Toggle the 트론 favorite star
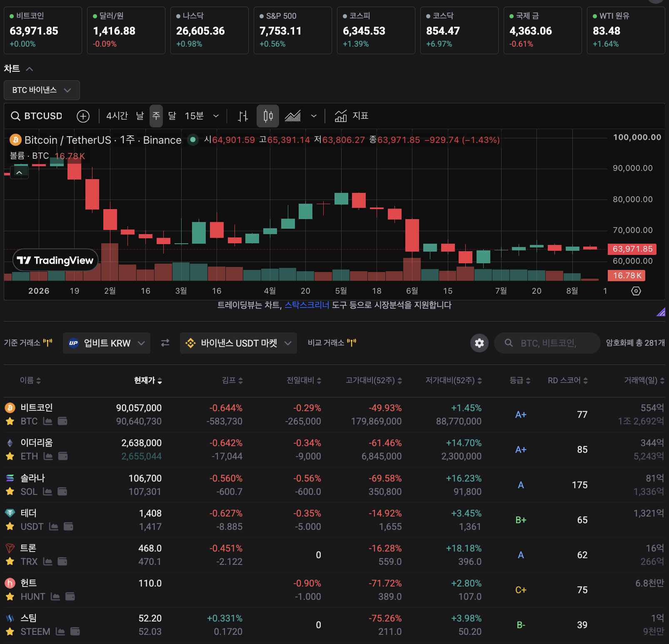This screenshot has width=669, height=644. point(10,562)
